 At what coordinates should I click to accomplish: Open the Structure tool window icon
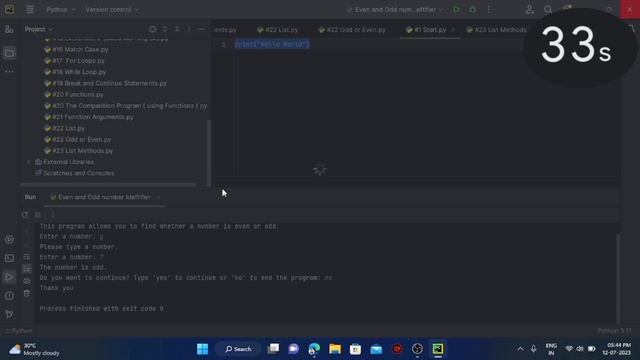pos(9,29)
